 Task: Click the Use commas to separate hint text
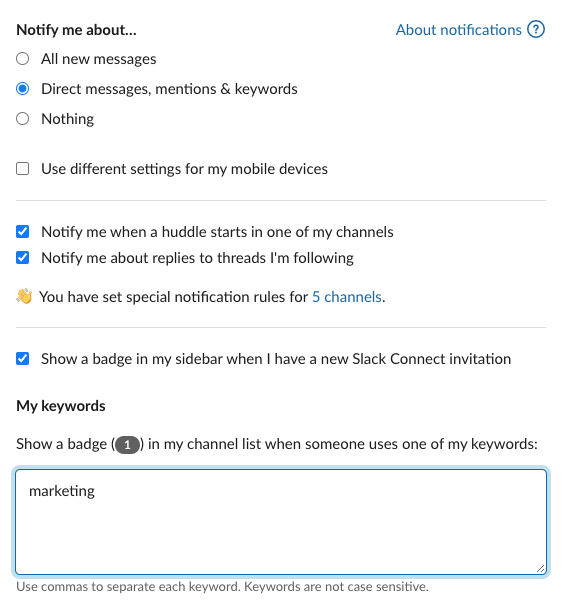click(222, 587)
